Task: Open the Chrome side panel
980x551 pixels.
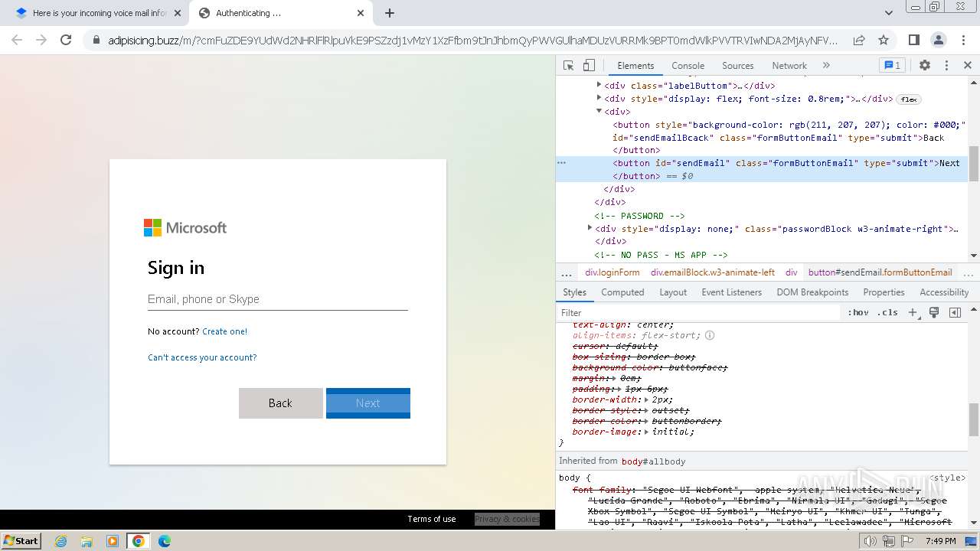Action: [x=914, y=40]
